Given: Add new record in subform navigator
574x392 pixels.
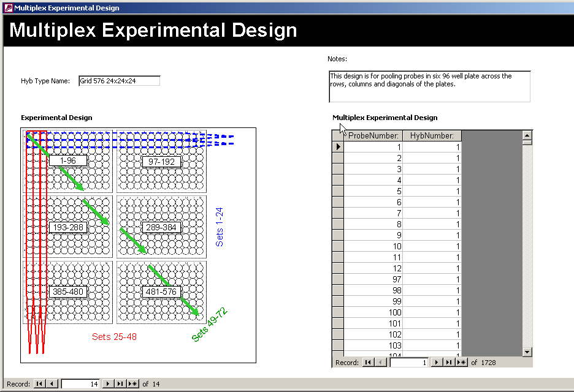Looking at the screenshot, I should [x=461, y=363].
